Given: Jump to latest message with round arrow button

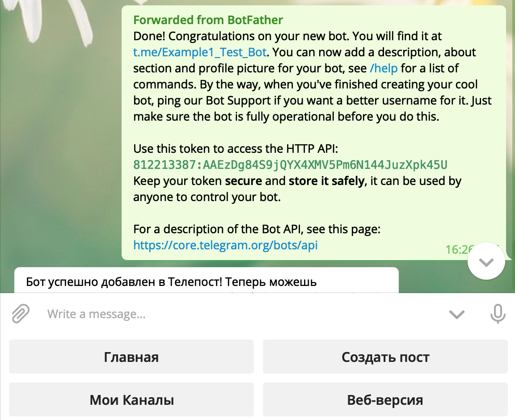Looking at the screenshot, I should (486, 261).
